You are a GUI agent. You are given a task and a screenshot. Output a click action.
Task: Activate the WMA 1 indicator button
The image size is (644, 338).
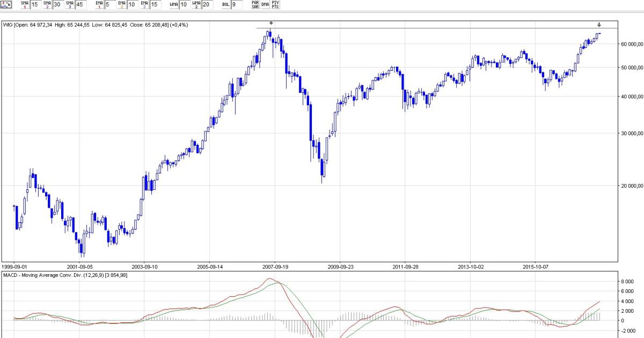click(173, 5)
